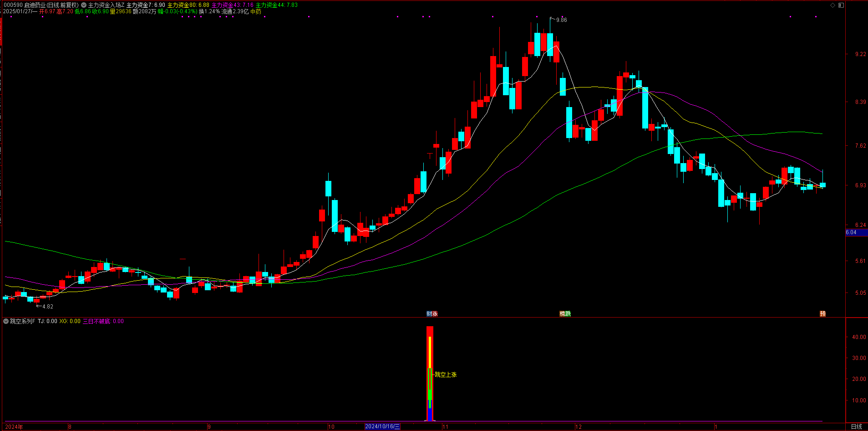Click the 20.00 sub-chart axis label
The height and width of the screenshot is (431, 868).
[859, 379]
